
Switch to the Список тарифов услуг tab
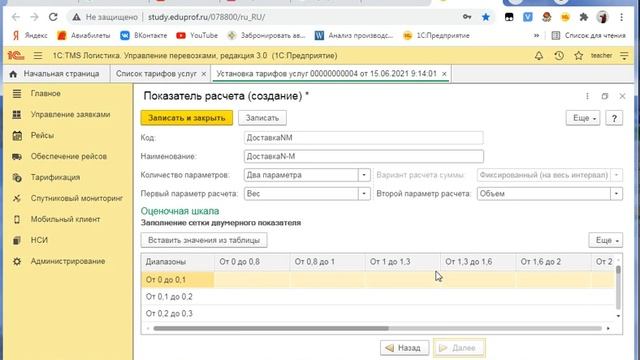(x=156, y=74)
